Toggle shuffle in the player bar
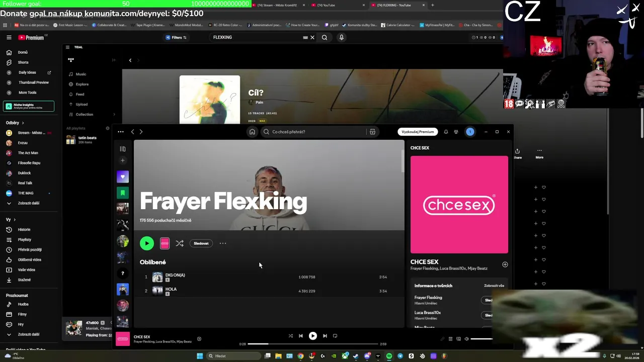This screenshot has width=644, height=362. (290, 336)
